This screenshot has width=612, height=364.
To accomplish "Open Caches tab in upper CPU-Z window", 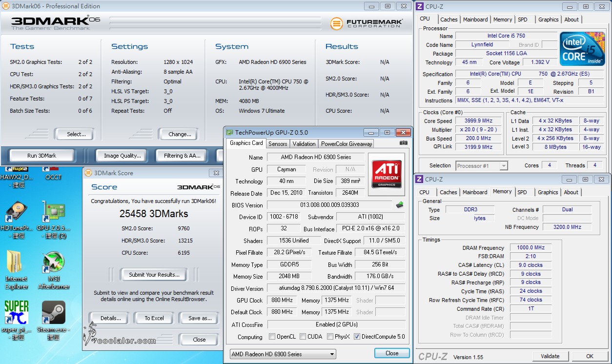I will 449,20.
